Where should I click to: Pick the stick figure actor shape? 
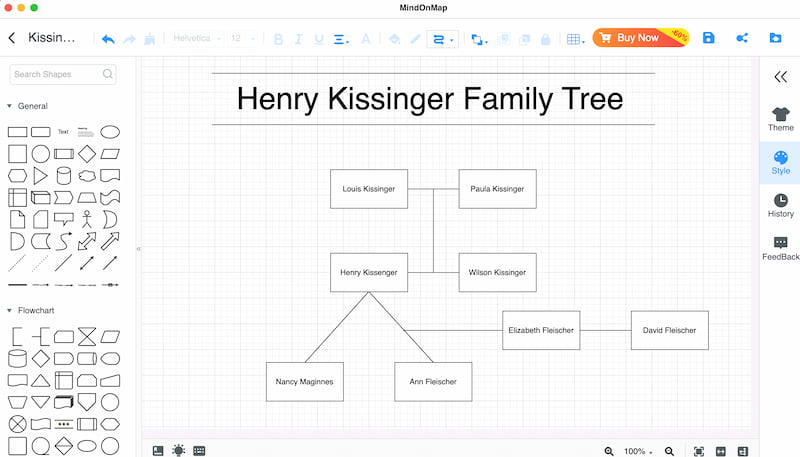click(x=87, y=218)
